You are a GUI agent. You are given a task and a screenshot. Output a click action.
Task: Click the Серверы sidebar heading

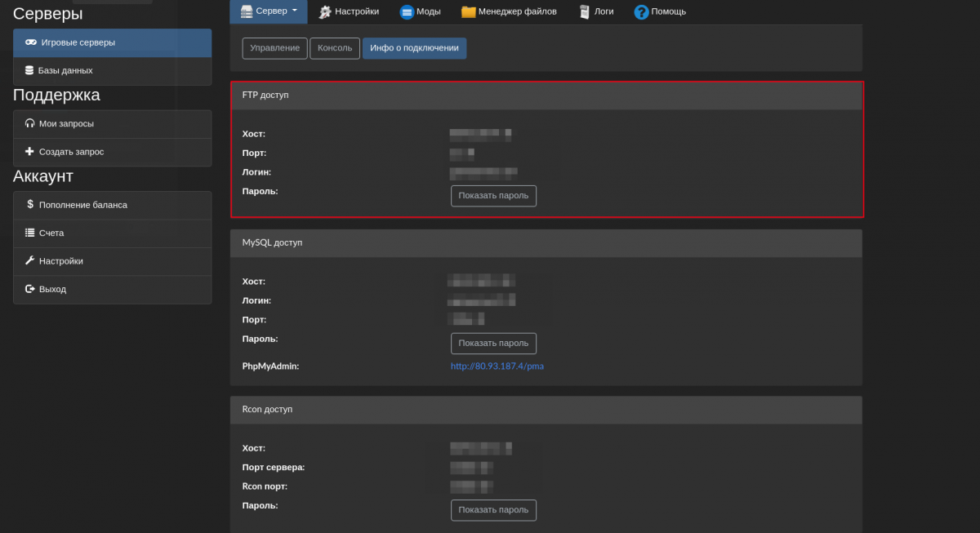[x=48, y=13]
